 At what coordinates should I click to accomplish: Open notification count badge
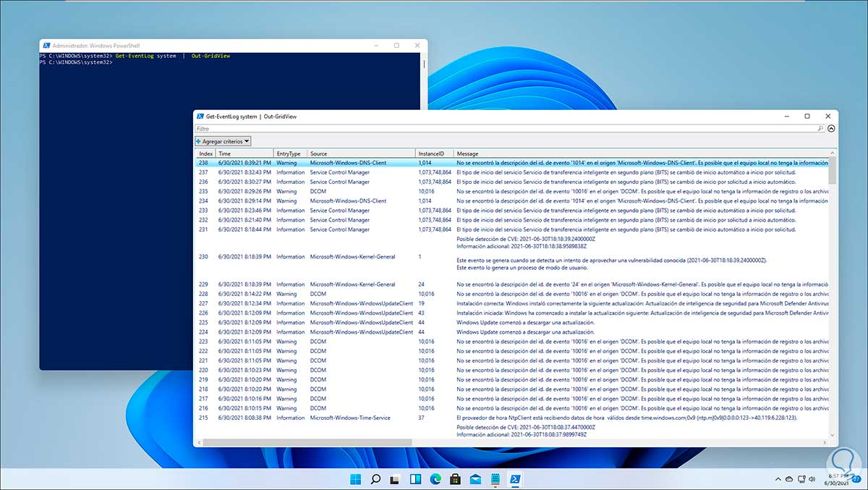pos(857,479)
